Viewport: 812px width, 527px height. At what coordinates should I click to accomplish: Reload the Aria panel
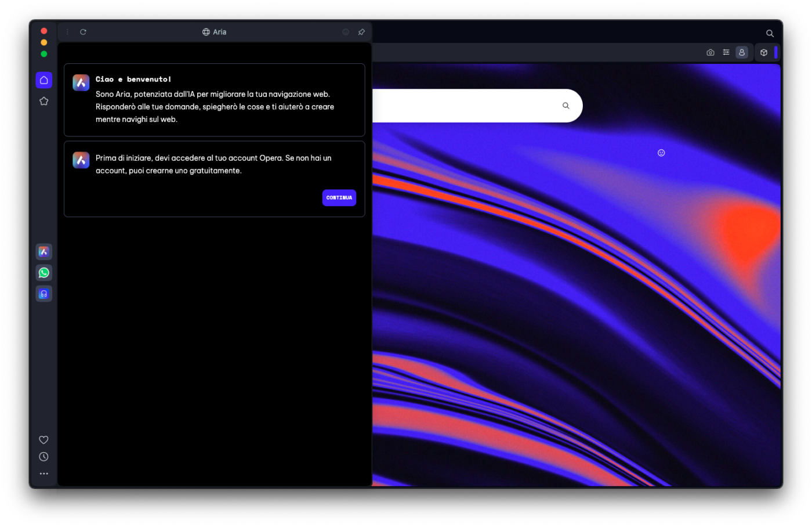pos(83,32)
